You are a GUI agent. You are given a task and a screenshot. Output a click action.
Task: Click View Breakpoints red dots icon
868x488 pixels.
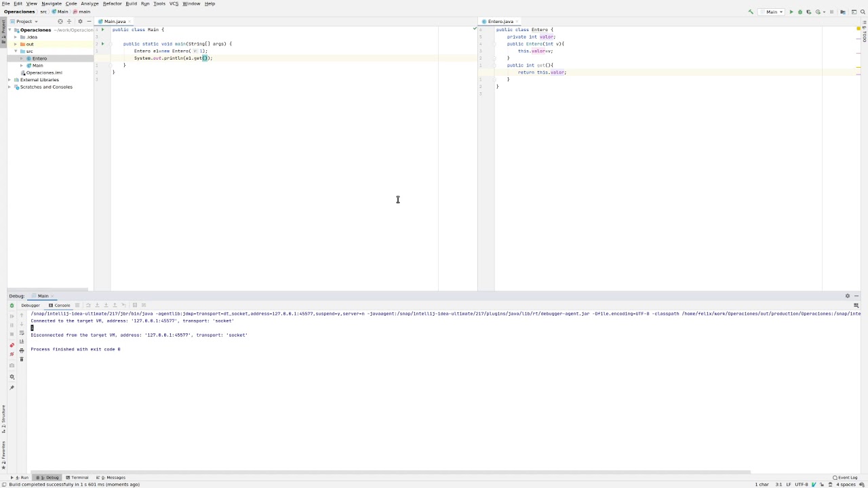coord(12,345)
